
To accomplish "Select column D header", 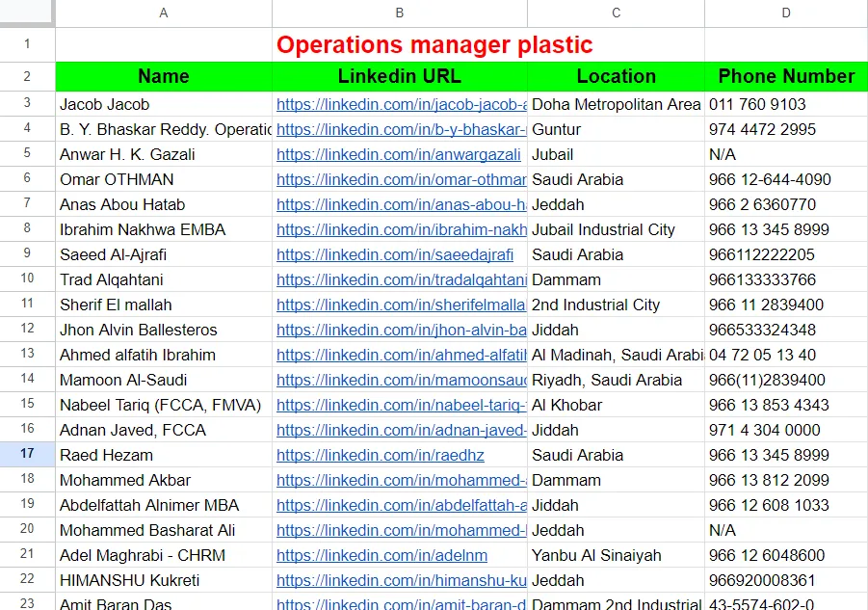I will point(786,13).
